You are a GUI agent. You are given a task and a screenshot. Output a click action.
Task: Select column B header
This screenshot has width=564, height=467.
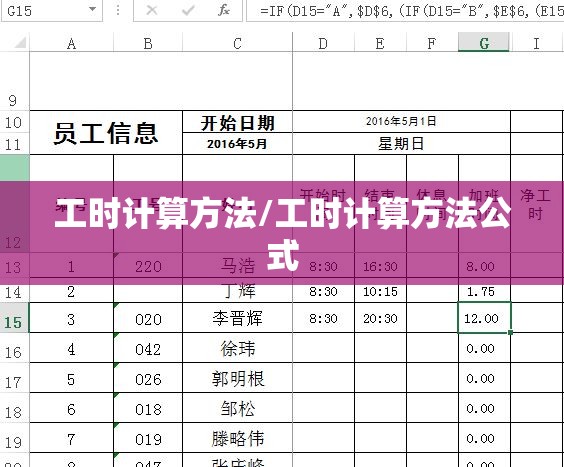[148, 43]
